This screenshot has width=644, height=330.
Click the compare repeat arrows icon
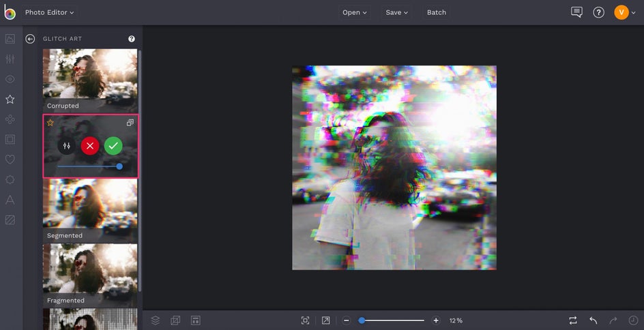click(x=573, y=320)
